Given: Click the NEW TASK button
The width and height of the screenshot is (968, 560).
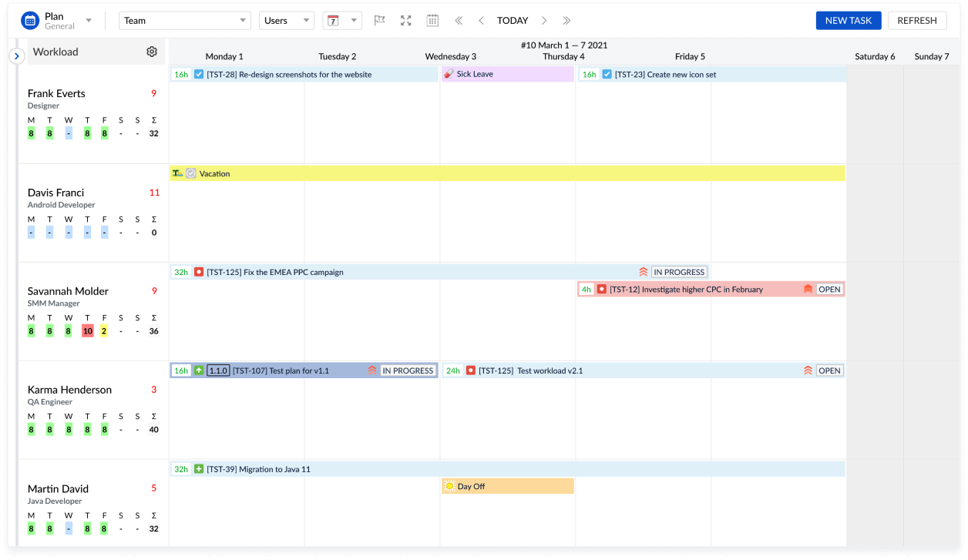Looking at the screenshot, I should point(848,20).
